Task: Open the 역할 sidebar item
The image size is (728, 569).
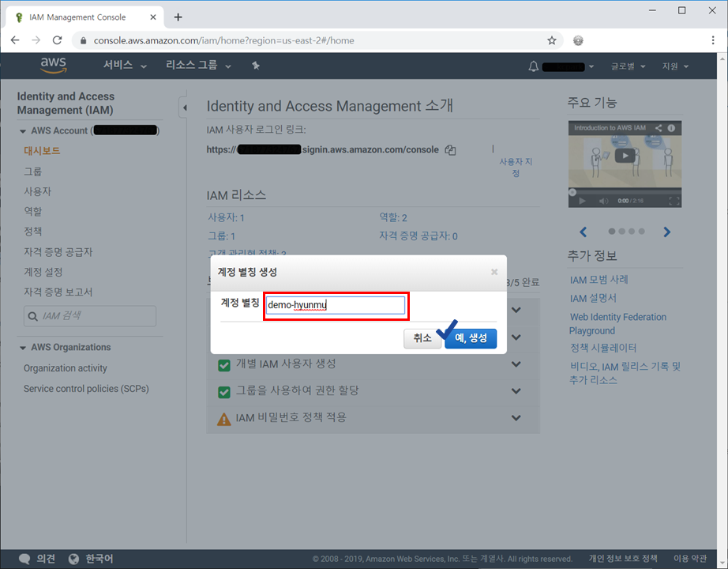Action: tap(33, 212)
